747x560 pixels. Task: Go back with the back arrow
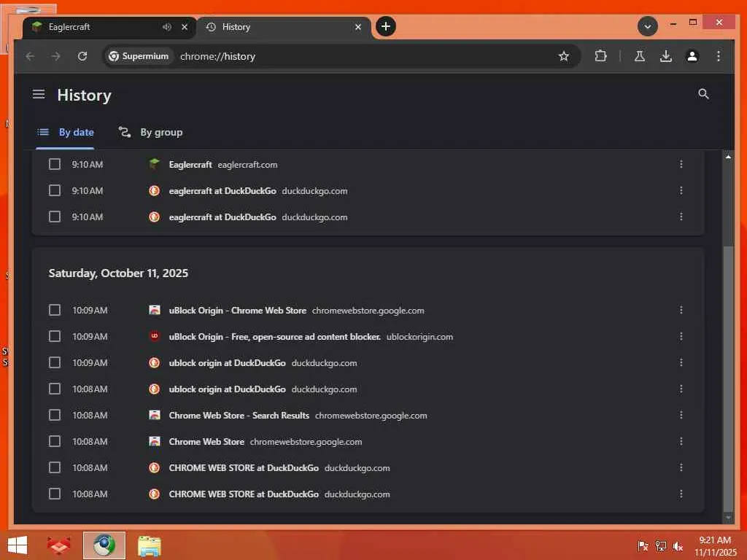pyautogui.click(x=30, y=56)
